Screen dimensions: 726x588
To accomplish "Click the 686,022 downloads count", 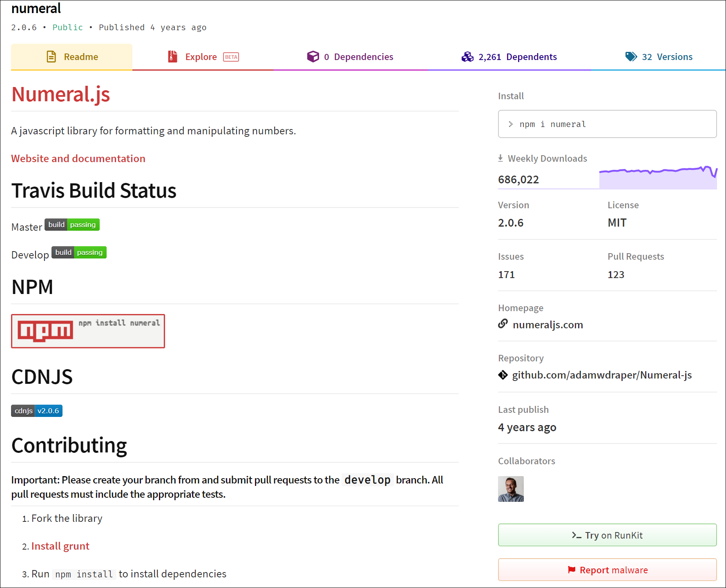I will [518, 180].
